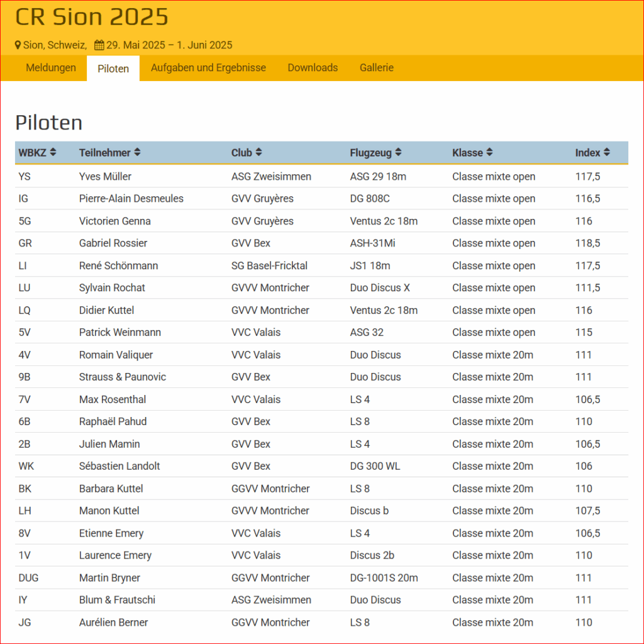Switch to Aufgaben und Ergebnisse tab
This screenshot has width=644, height=644.
click(x=208, y=68)
